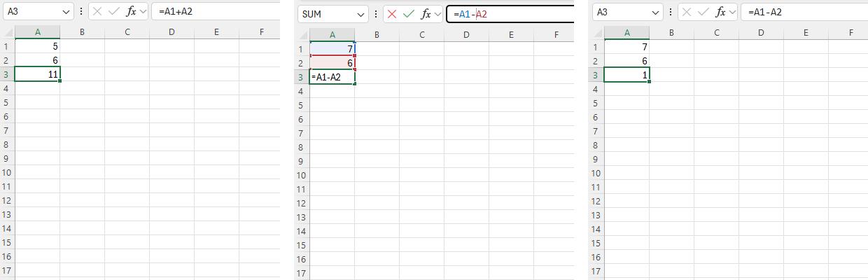This screenshot has height=280, width=868.
Task: Expand the SUM name box dropdown arrow
Action: coord(360,14)
